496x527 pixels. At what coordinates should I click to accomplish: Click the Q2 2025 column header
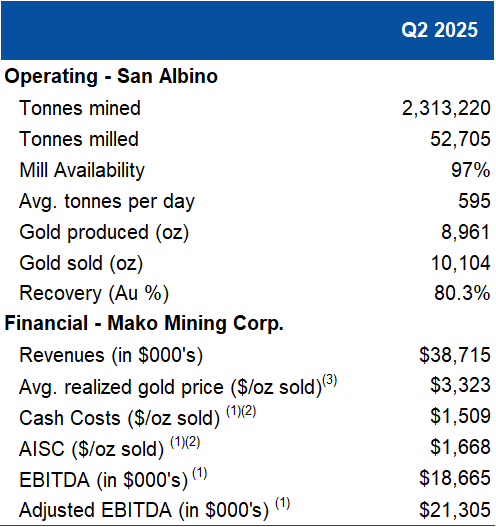439,30
